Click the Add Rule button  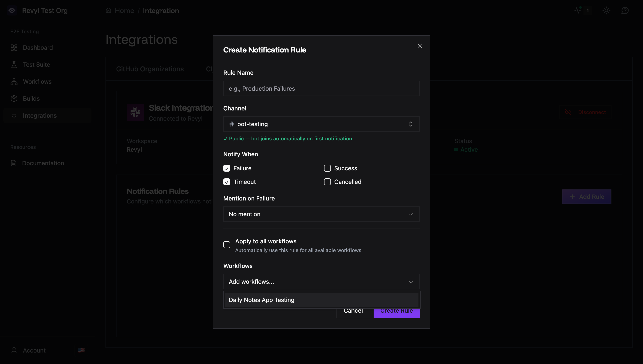pos(586,196)
